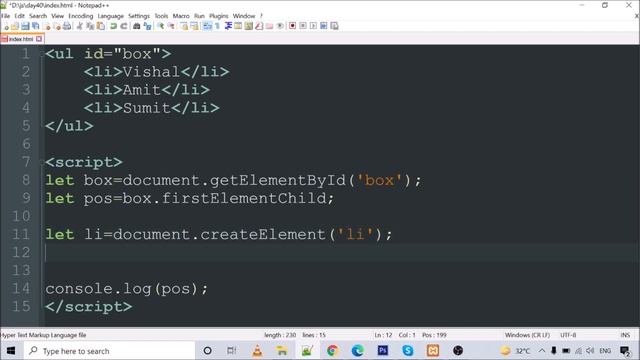Toggle Synchronize horizontal scrolling
The image size is (640, 360).
[193, 26]
